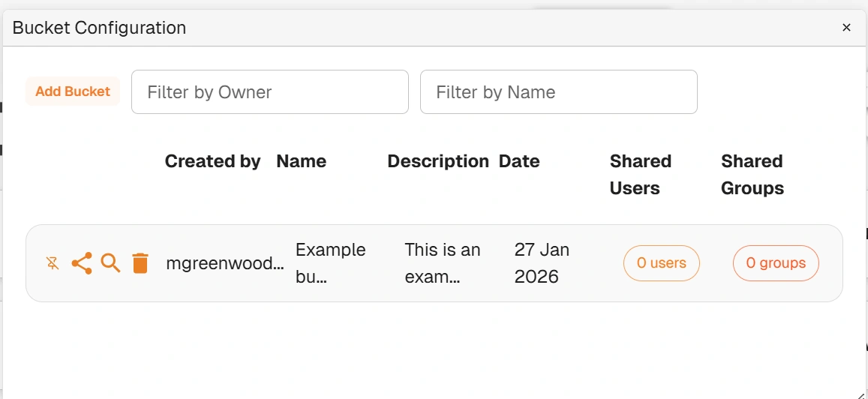Open the 0 users shared badge
Image resolution: width=868 pixels, height=399 pixels.
[x=662, y=262]
